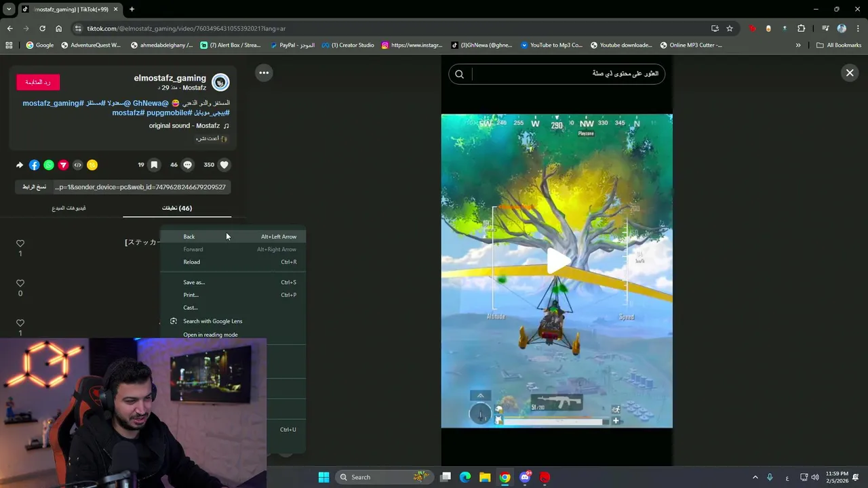Open Microsoft Edge from the taskbar
Image resolution: width=868 pixels, height=488 pixels.
465,477
